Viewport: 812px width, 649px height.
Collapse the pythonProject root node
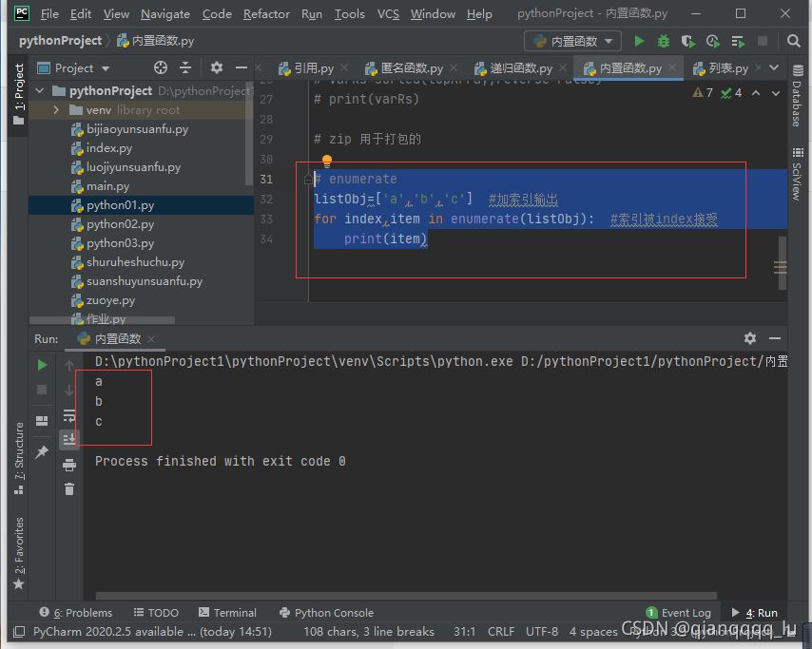tap(40, 91)
